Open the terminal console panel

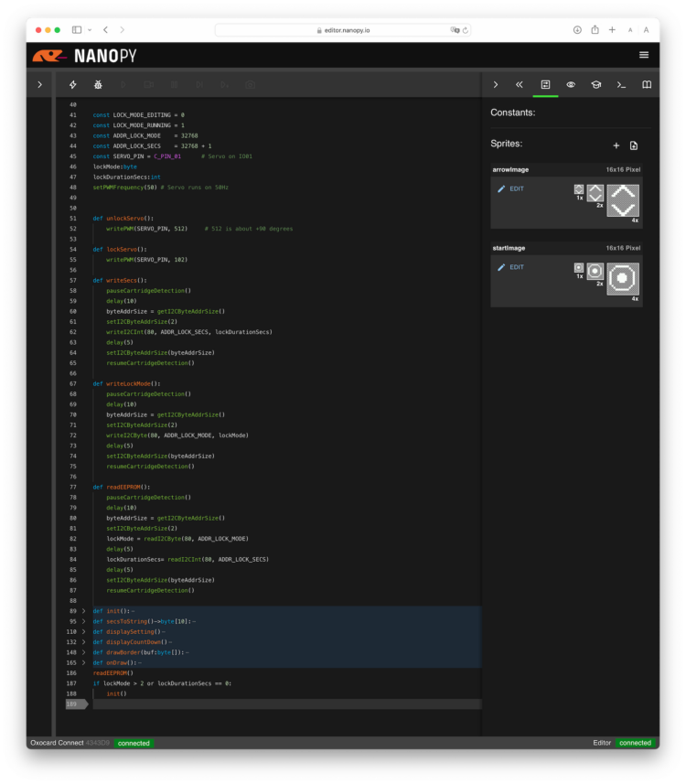[x=621, y=84]
